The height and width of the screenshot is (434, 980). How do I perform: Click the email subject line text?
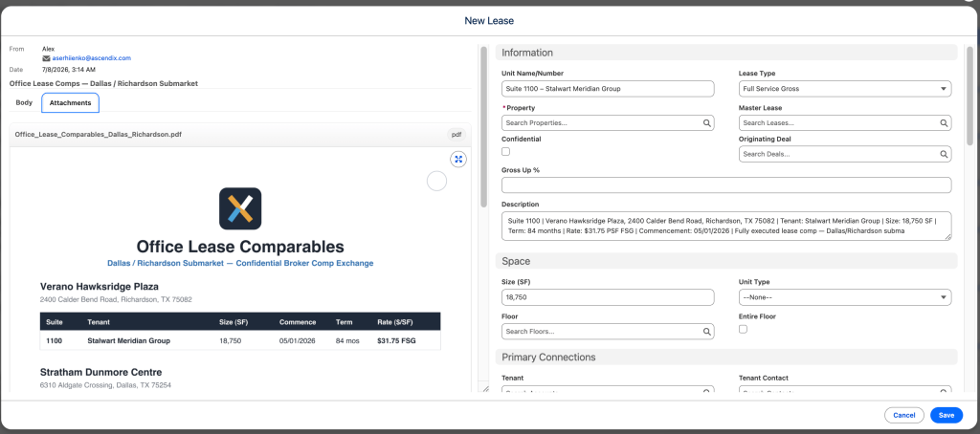point(103,83)
